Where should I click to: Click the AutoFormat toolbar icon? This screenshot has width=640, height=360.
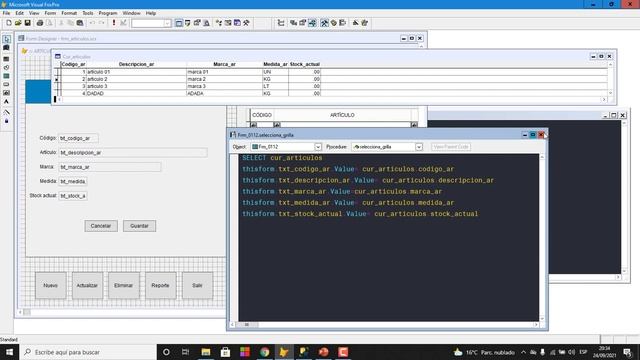click(364, 23)
